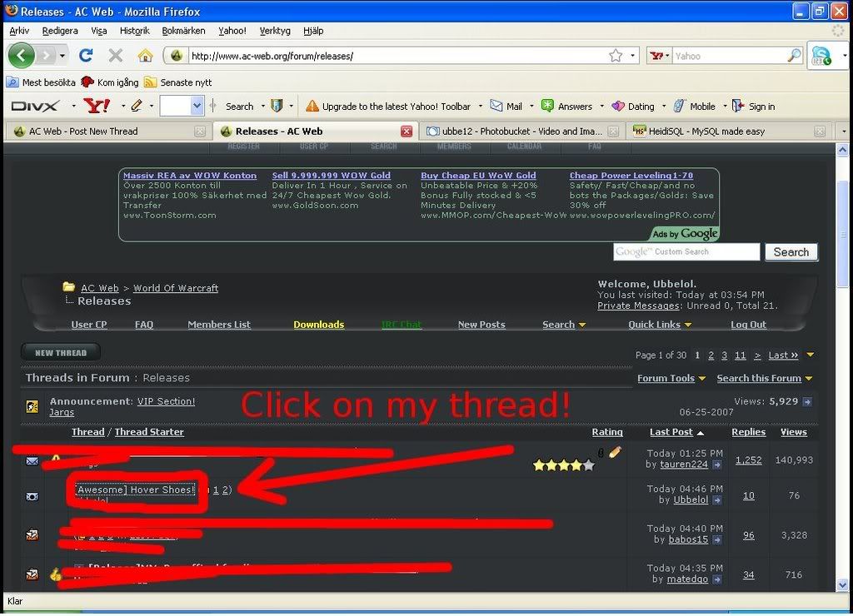
Task: Switch to the HeidiSQL tab
Action: (x=729, y=131)
